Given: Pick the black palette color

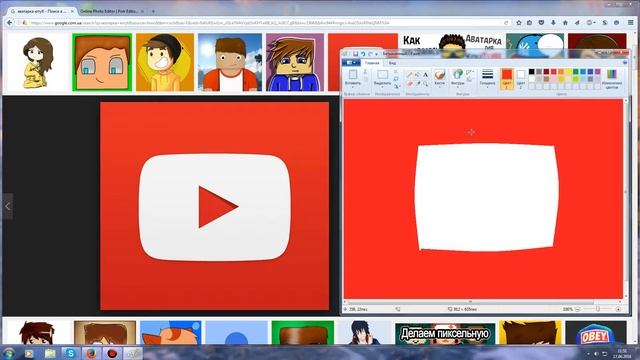Looking at the screenshot, I should point(531,72).
